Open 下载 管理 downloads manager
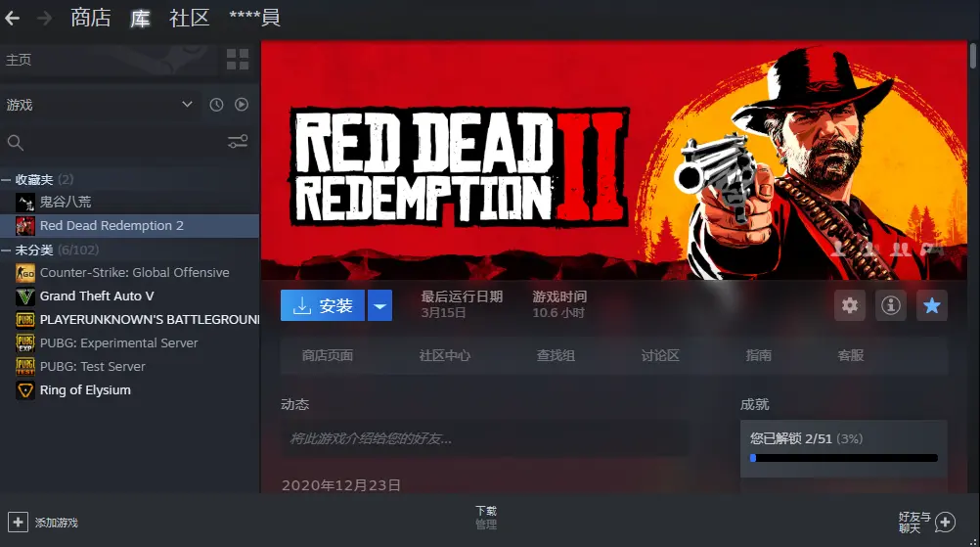The height and width of the screenshot is (547, 980). 486,519
